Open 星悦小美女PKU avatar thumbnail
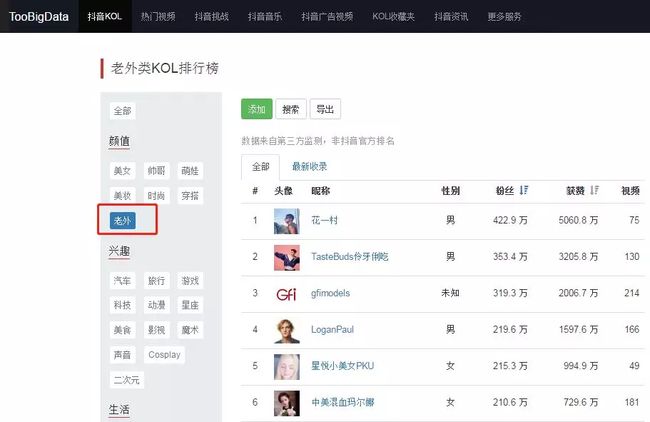Image resolution: width=650 pixels, height=422 pixels. tap(286, 367)
